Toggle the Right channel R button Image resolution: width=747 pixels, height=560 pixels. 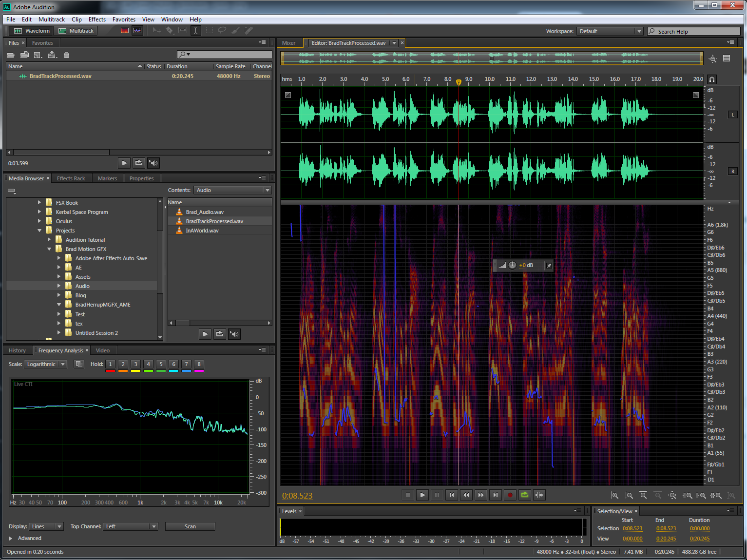(x=733, y=172)
